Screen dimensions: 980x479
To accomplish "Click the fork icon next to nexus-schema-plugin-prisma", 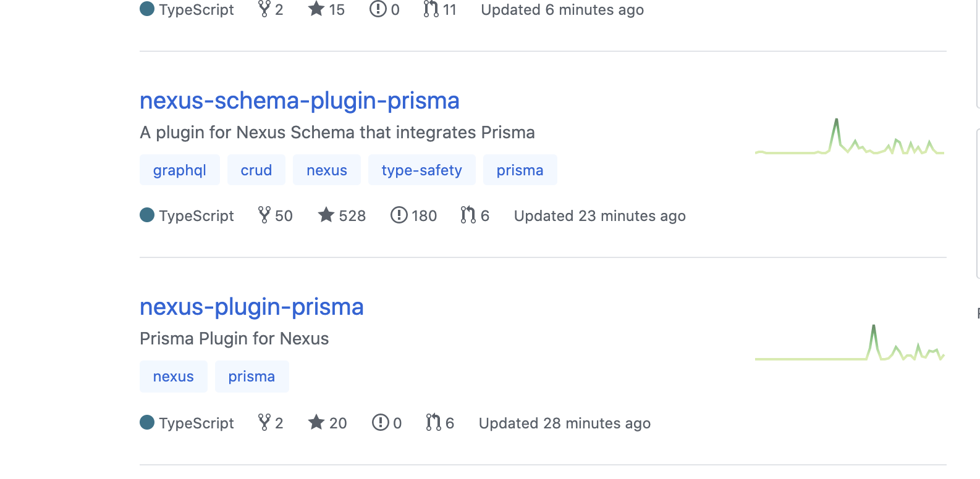I will click(265, 215).
